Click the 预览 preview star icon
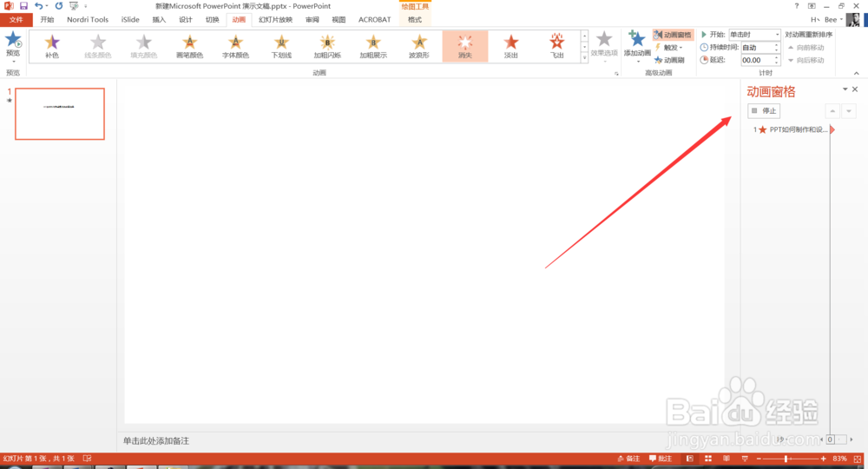Screen dimensions: 868x469 coord(13,41)
